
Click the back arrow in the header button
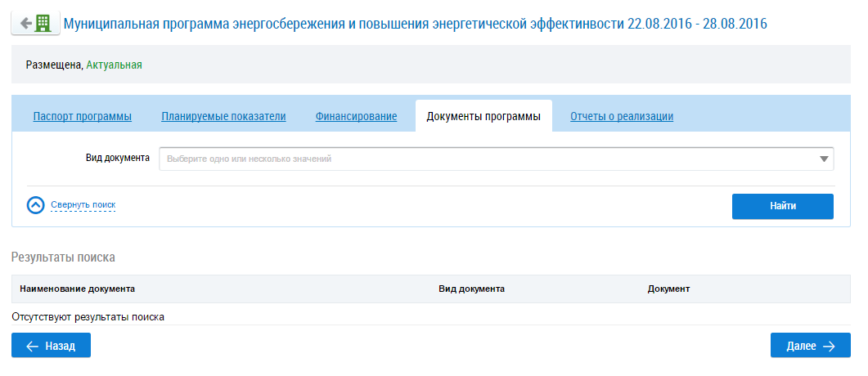coord(25,23)
